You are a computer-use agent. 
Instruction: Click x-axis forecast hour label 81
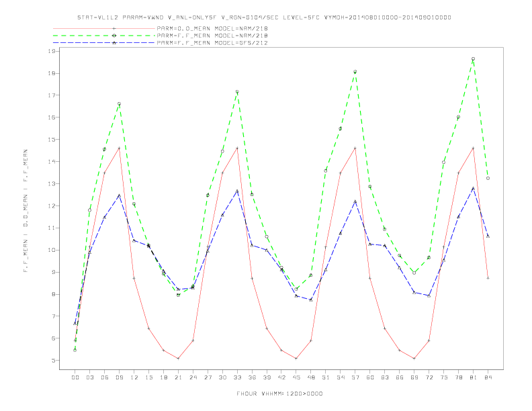tap(474, 377)
